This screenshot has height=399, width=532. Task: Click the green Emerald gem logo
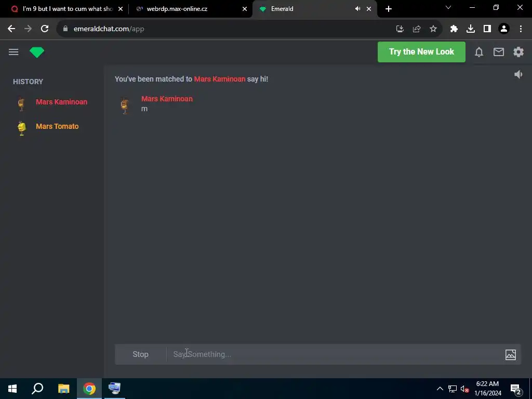pyautogui.click(x=37, y=52)
